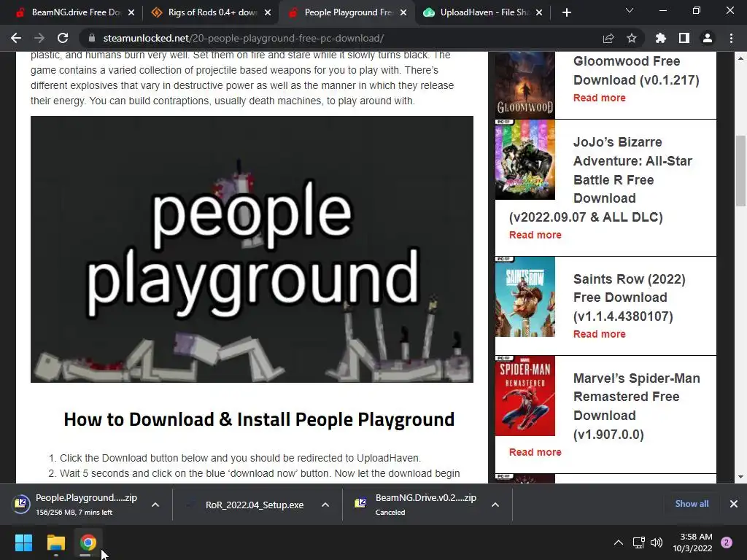Click the Chrome taskbar icon
This screenshot has width=747, height=560.
[88, 542]
